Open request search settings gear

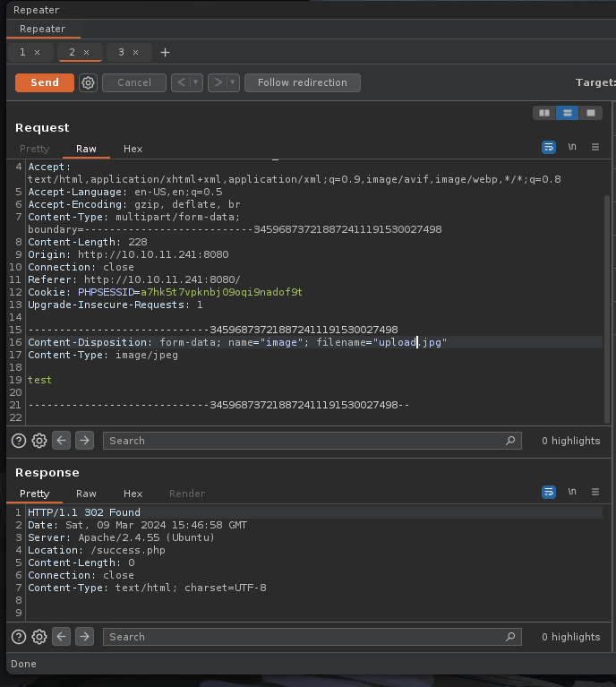[39, 441]
